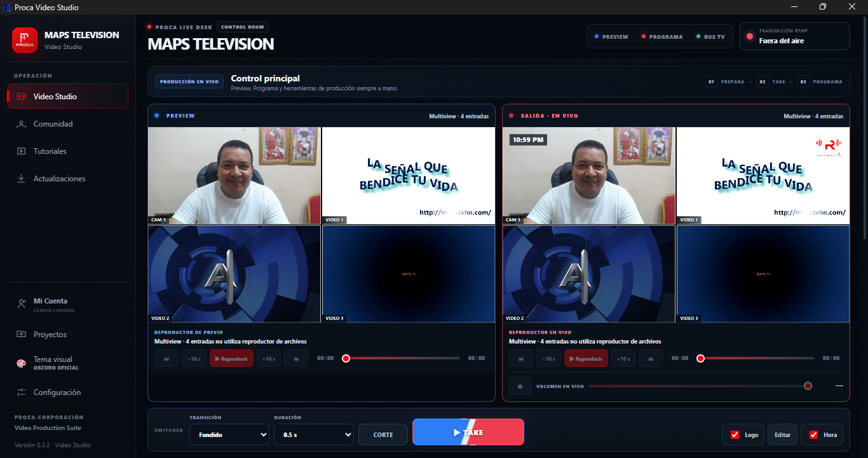Select VIDEO 2 in Preview multiview
The width and height of the screenshot is (868, 458).
[x=234, y=274]
